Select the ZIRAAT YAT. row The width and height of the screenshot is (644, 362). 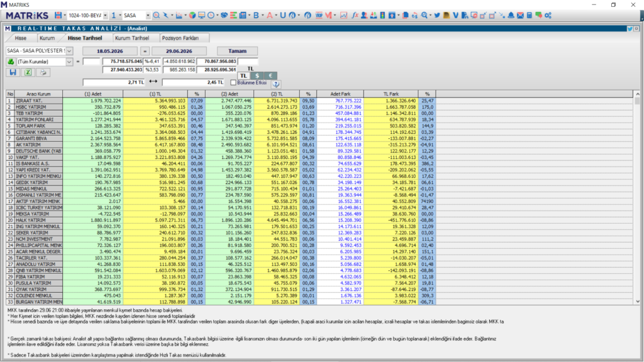221,101
